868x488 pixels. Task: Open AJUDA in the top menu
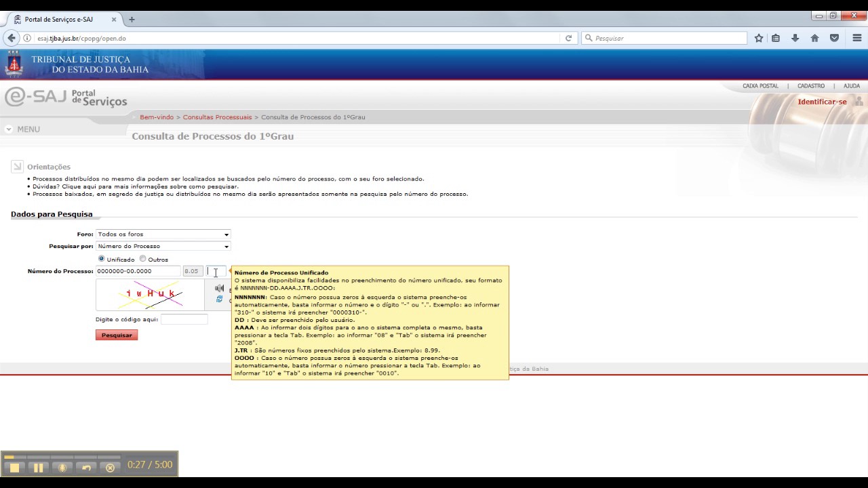tap(852, 86)
